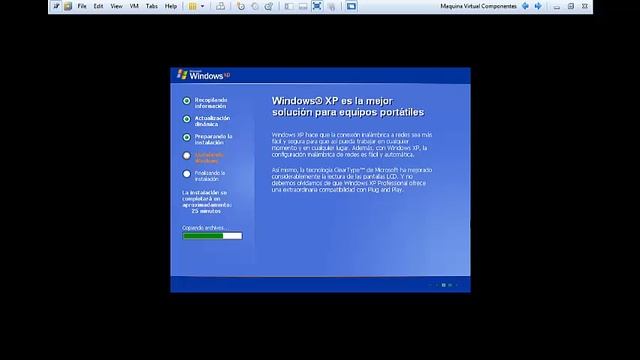
Task: Click the suspend/power state icon
Action: pyautogui.click(x=192, y=6)
